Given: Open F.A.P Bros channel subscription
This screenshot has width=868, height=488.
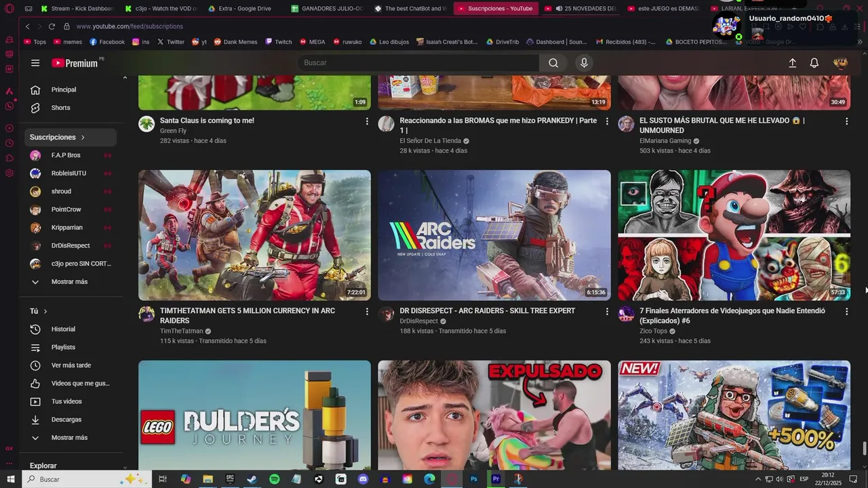Looking at the screenshot, I should tap(71, 155).
